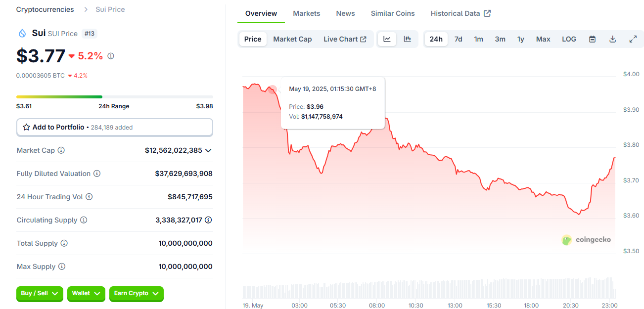The width and height of the screenshot is (644, 309).
Task: Open the Wallet dropdown
Action: tap(86, 294)
